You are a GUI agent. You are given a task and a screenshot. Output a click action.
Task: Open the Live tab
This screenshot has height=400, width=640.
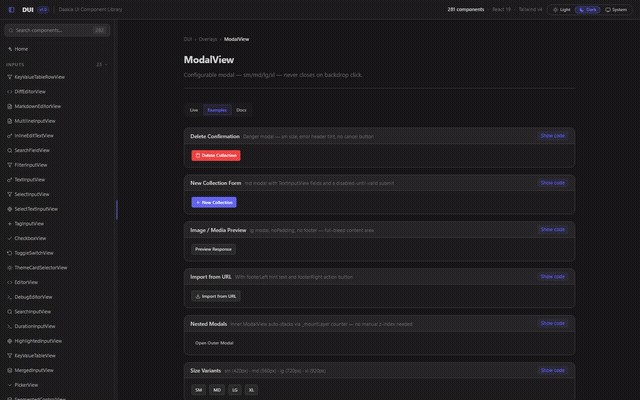(194, 110)
